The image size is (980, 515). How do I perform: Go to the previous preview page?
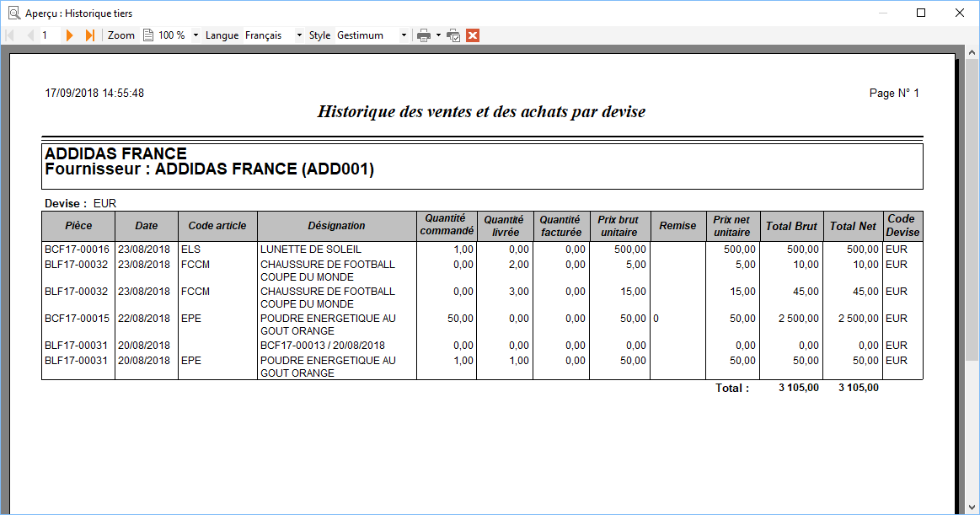[30, 35]
